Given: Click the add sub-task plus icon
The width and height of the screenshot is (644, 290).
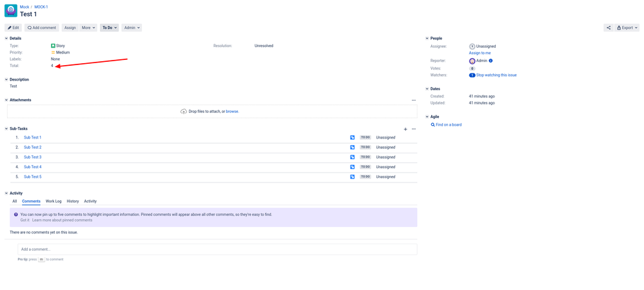Looking at the screenshot, I should (x=405, y=129).
